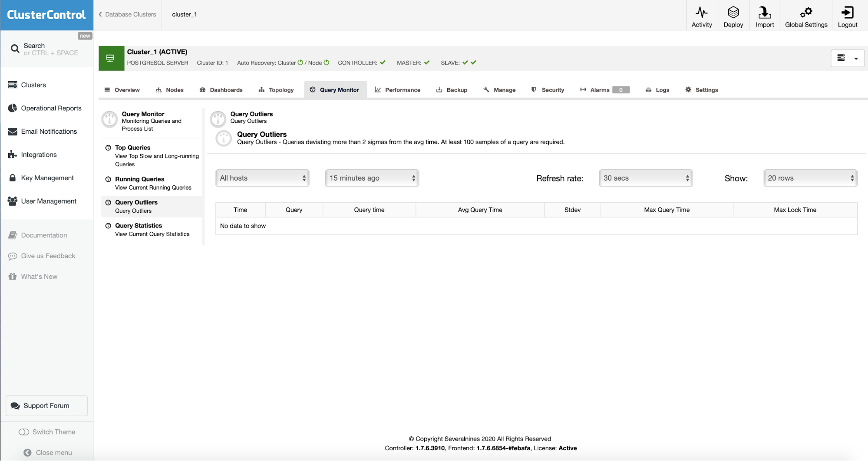Click the Support Forum button
Image resolution: width=868 pixels, height=461 pixels.
click(46, 405)
